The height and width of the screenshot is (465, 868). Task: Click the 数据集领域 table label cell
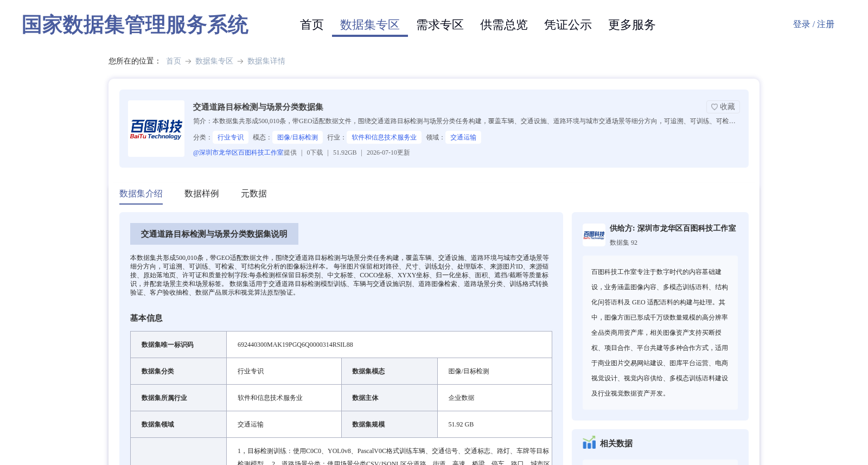[x=178, y=424]
